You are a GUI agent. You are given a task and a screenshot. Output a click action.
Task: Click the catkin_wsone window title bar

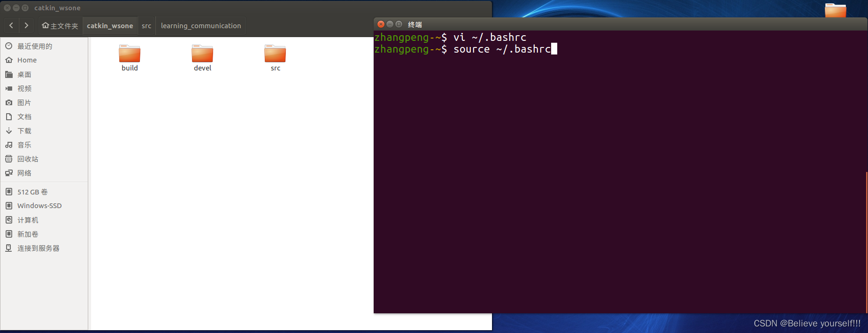pos(246,8)
